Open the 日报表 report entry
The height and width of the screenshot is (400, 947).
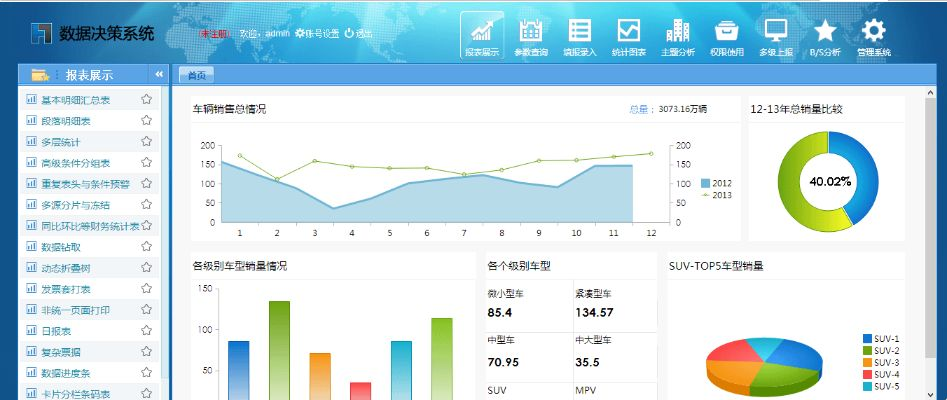click(56, 331)
